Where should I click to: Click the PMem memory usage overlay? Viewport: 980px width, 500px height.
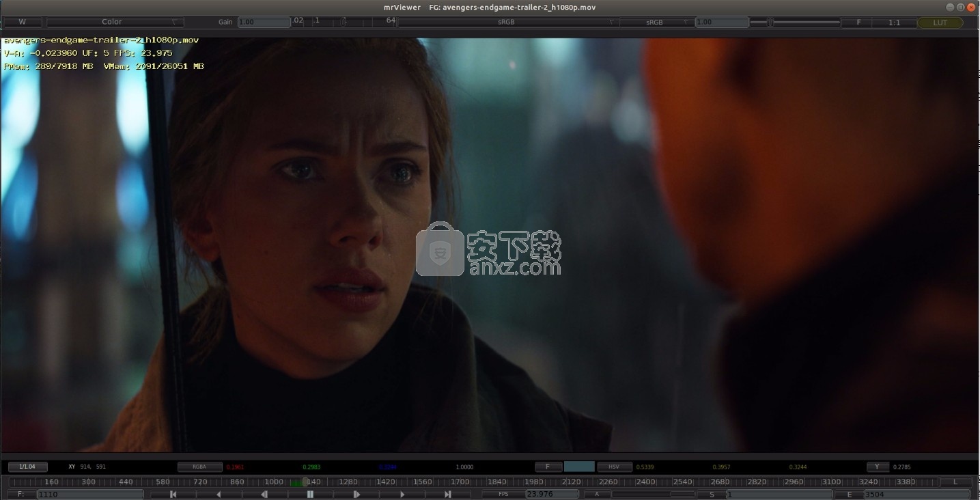(48, 66)
